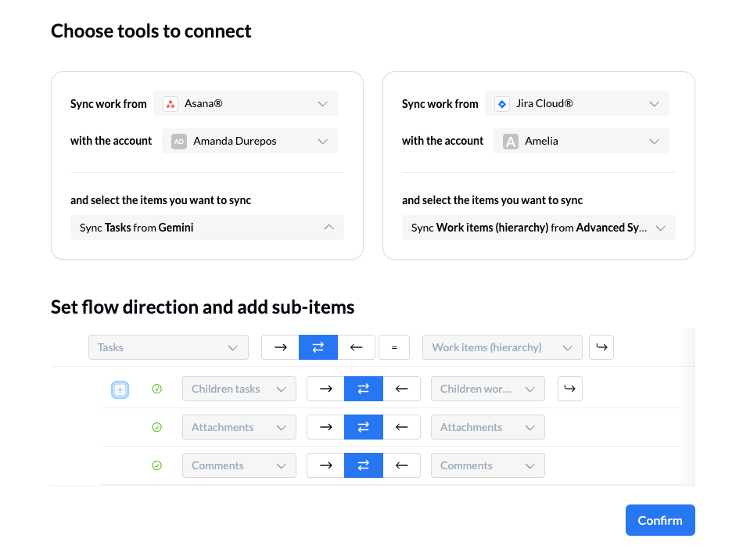
Task: Click the redirect arrow icon after Work items (hierarchy)
Action: point(601,347)
